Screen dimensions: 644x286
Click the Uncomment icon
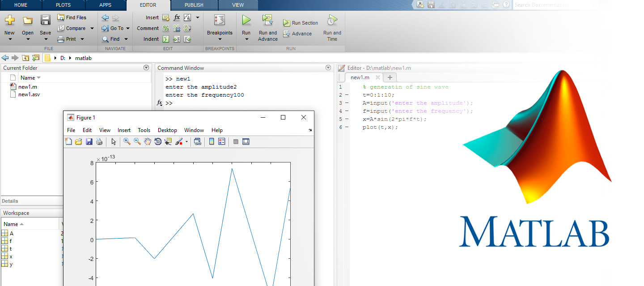[177, 28]
